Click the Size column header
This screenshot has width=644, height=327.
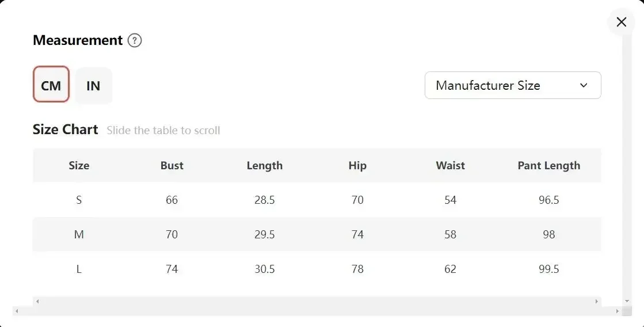[x=79, y=166]
